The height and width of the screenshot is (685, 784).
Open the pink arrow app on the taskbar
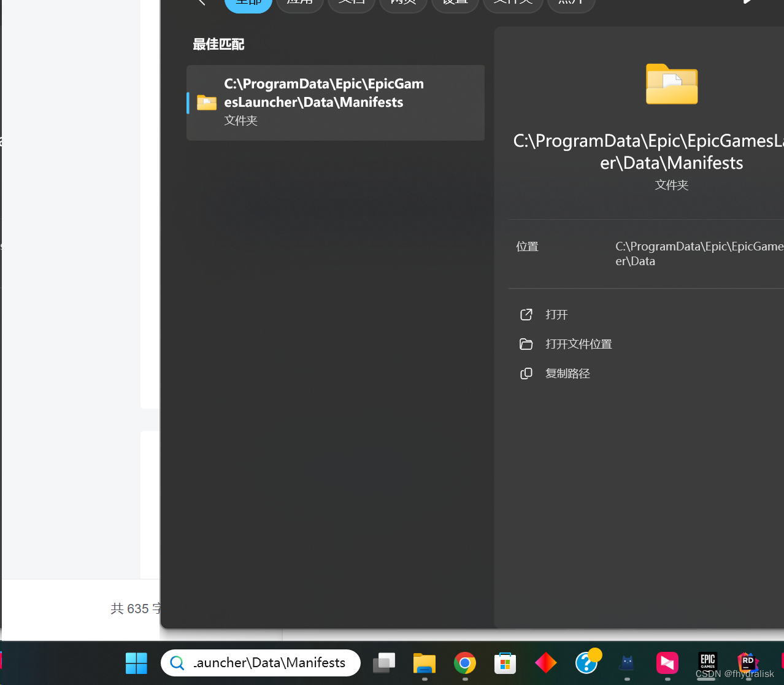point(667,663)
